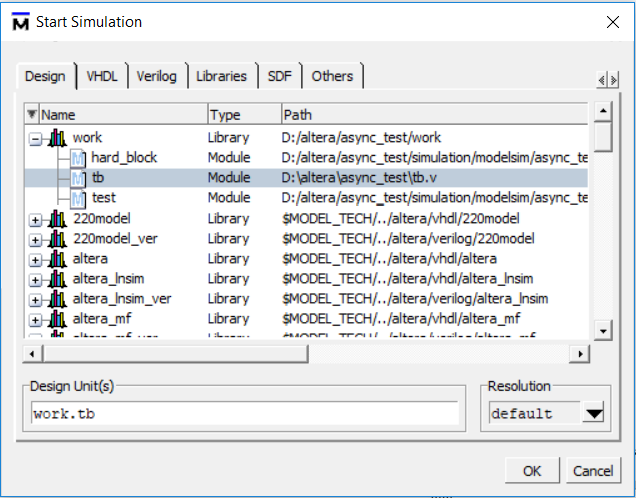Click tab scroll left arrow

tap(602, 80)
